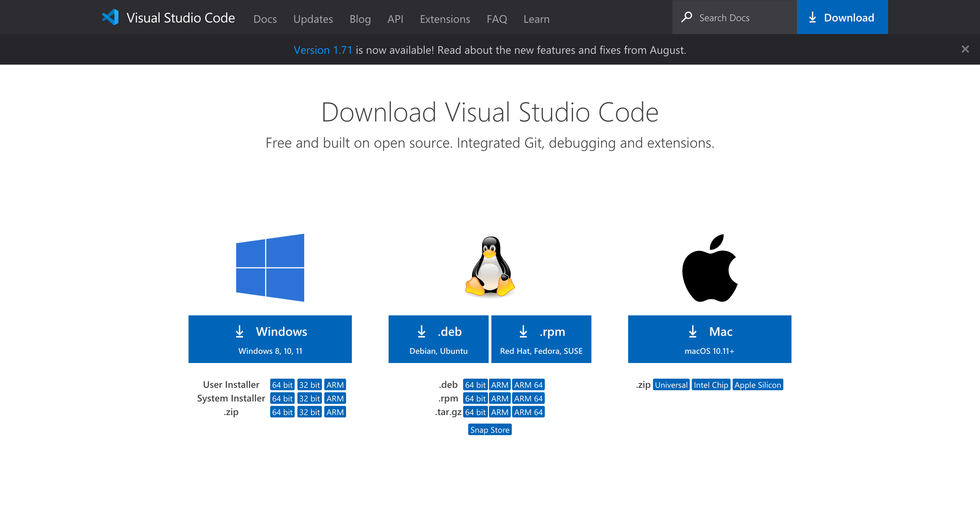Choose Linux .tar.gz ARM download
Screen dimensions: 980x511
[x=499, y=412]
